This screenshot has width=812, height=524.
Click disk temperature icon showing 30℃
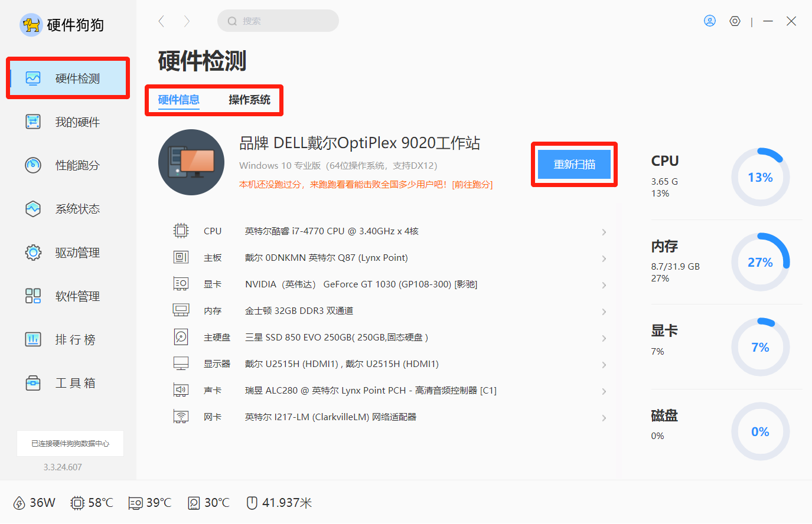[194, 503]
